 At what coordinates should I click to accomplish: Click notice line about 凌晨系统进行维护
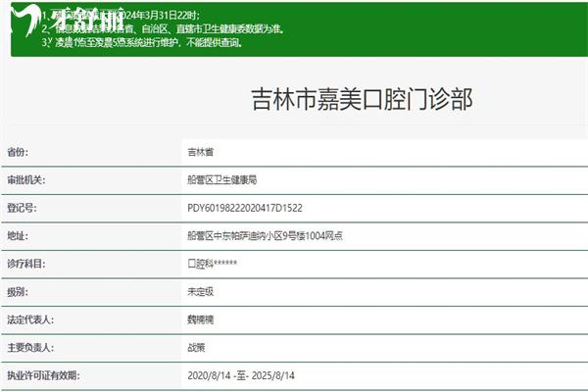[x=142, y=42]
